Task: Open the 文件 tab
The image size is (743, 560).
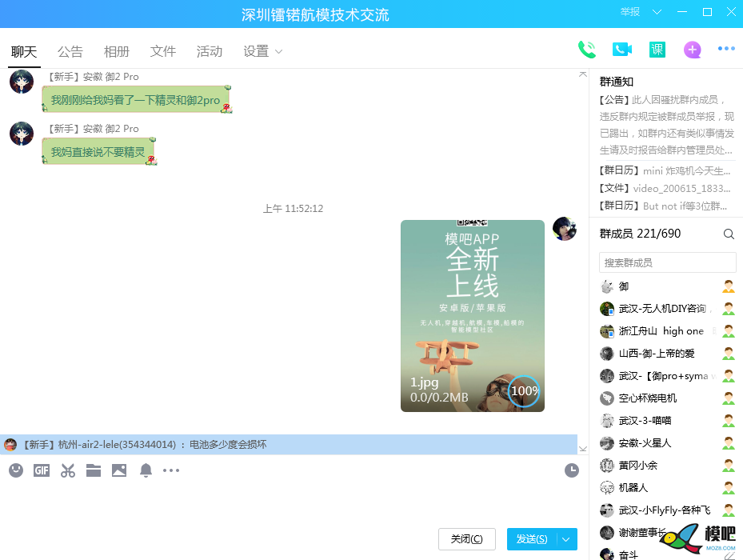Action: click(163, 52)
